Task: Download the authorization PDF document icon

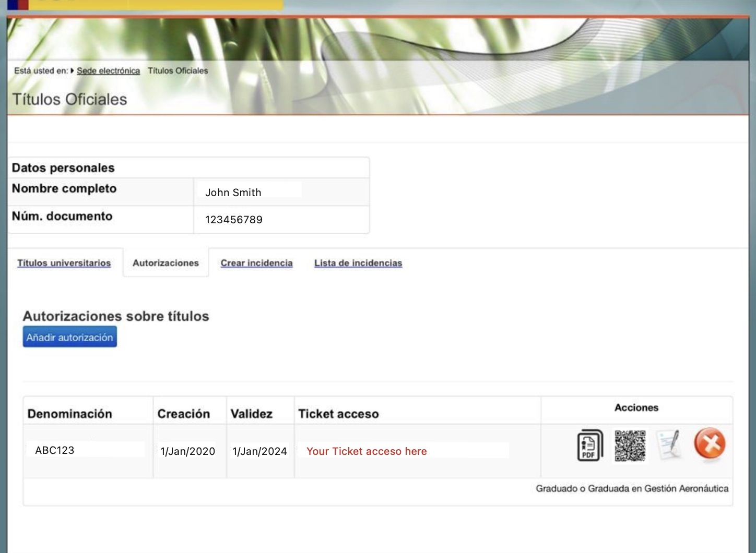Action: pos(590,445)
